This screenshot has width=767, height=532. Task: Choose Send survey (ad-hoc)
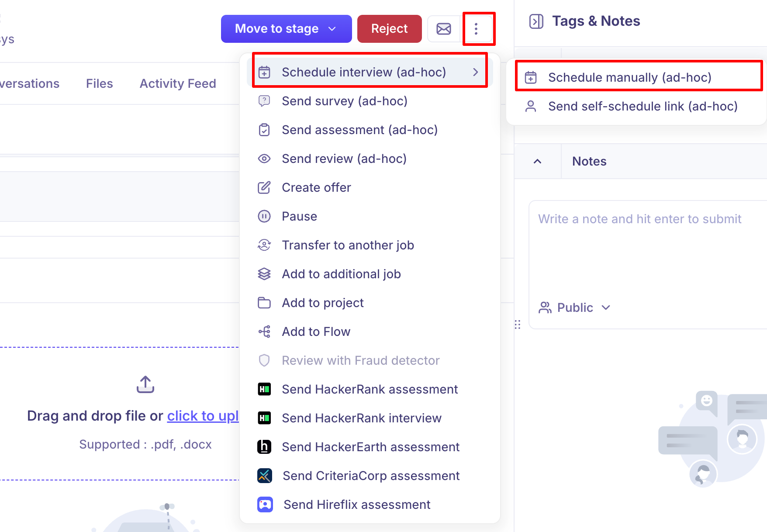370,101
